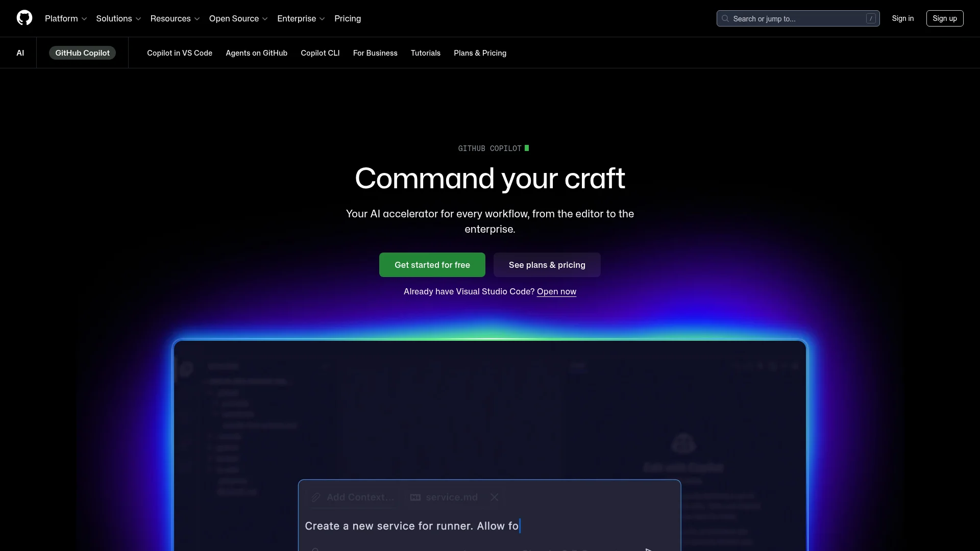Open Pricing from the main navigation

click(348, 18)
